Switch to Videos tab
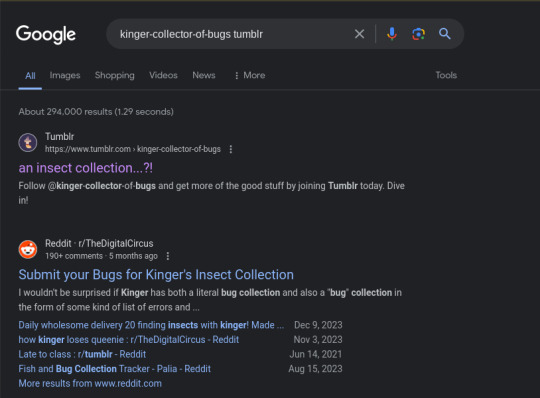 [163, 75]
